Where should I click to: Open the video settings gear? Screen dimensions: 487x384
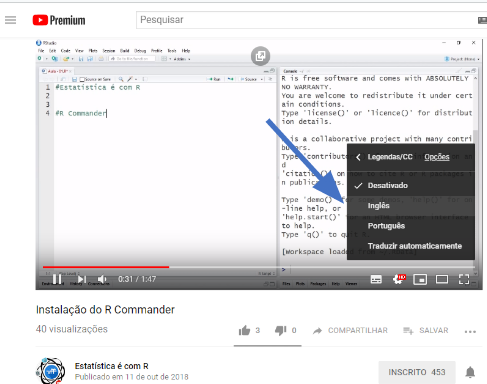(399, 279)
